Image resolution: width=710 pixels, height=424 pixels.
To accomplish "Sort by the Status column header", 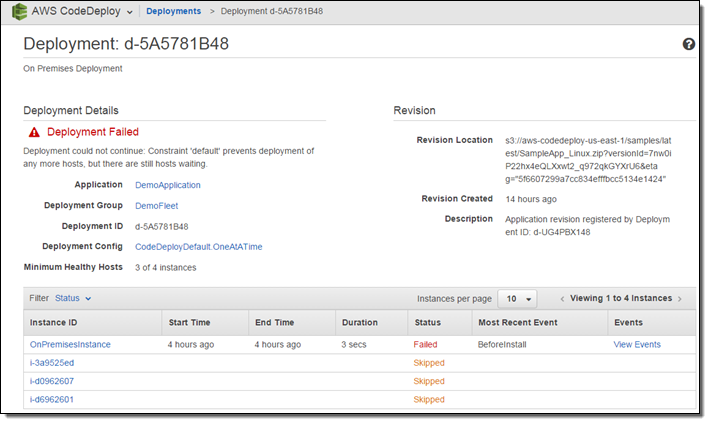I will point(427,322).
